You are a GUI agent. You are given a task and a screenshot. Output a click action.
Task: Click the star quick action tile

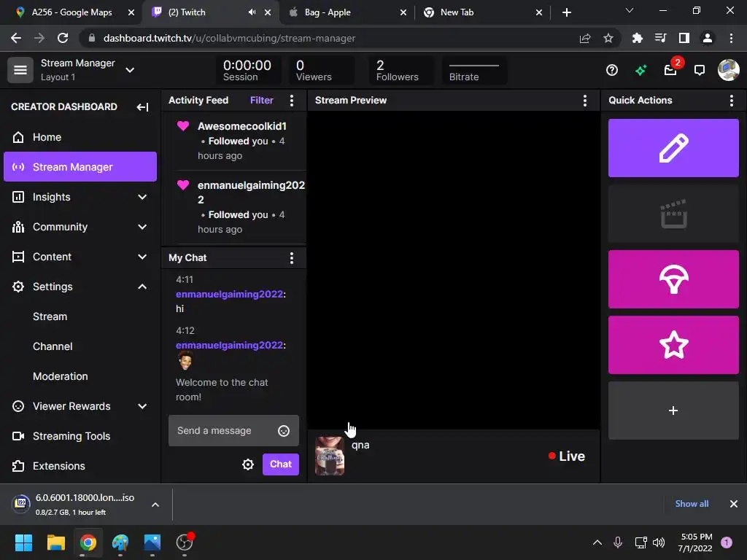coord(673,345)
